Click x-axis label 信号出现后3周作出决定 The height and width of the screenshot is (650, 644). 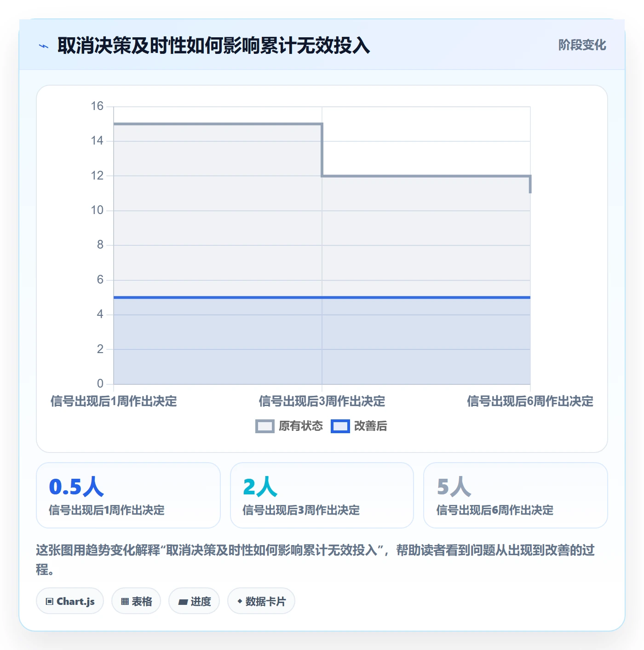coord(322,401)
